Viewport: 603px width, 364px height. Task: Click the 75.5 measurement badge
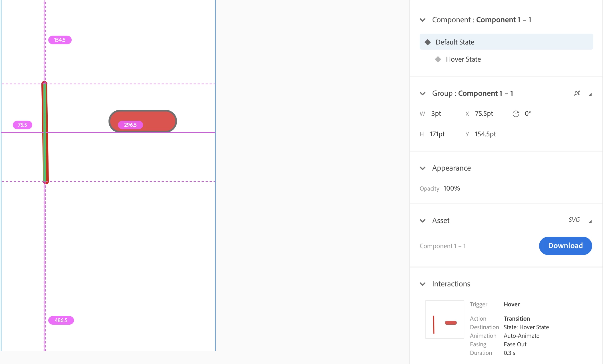pyautogui.click(x=22, y=125)
